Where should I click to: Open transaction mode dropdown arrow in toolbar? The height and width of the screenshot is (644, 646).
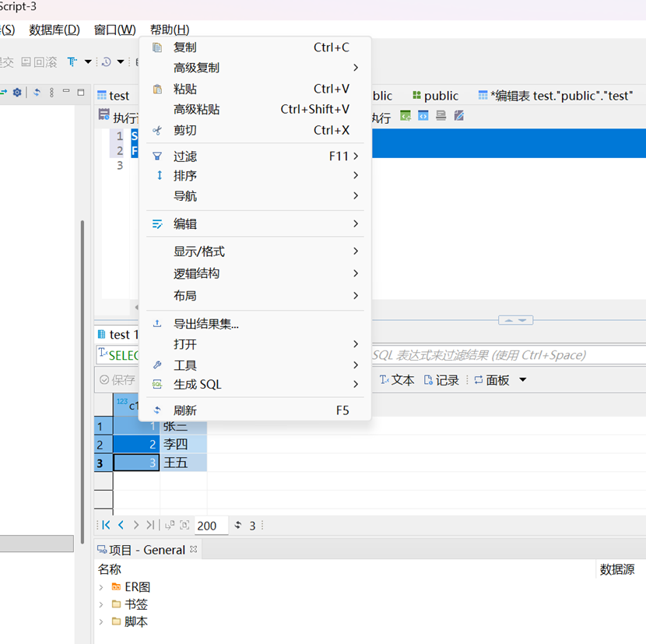88,62
